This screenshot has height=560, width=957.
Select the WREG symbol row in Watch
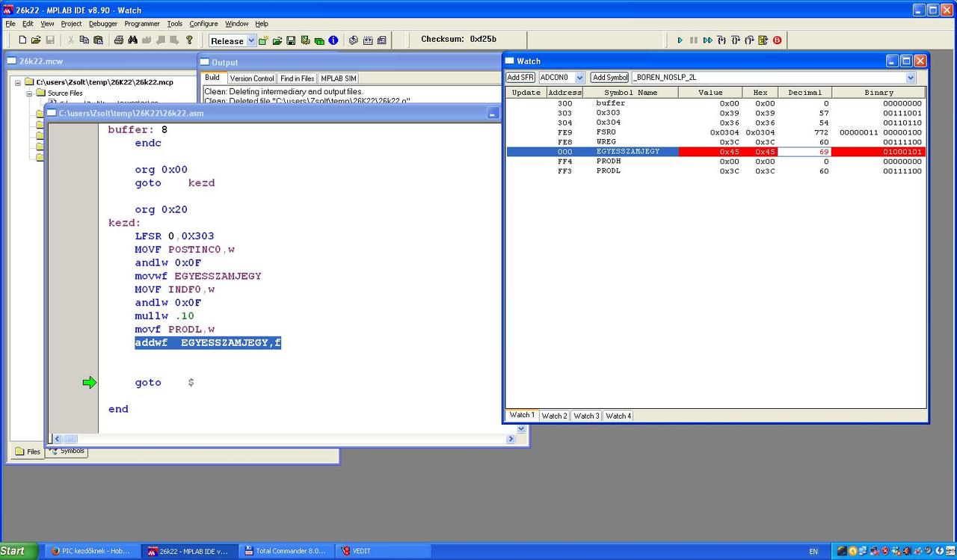(716, 142)
